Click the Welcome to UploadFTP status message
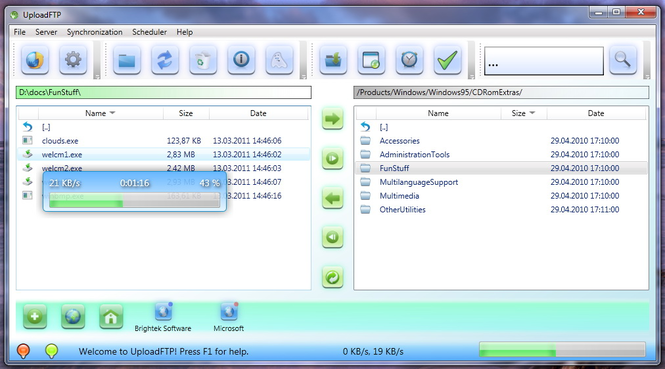 (x=164, y=352)
